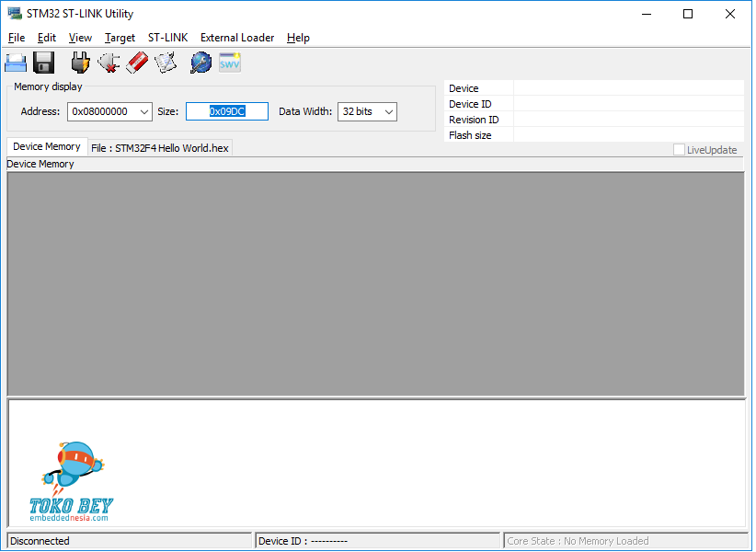Enable the LiveUpdate checkbox

679,150
